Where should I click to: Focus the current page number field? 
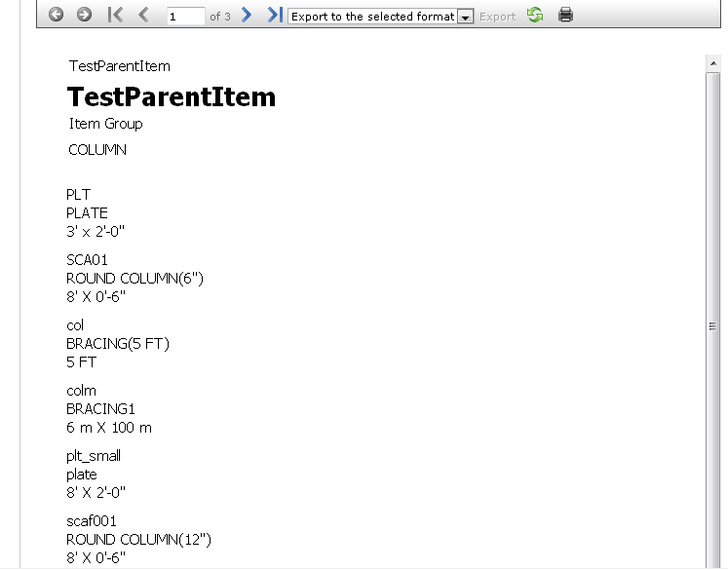coord(185,17)
